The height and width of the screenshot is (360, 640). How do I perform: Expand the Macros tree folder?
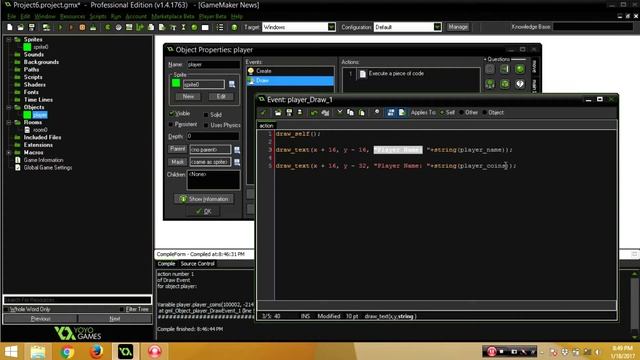pos(9,153)
